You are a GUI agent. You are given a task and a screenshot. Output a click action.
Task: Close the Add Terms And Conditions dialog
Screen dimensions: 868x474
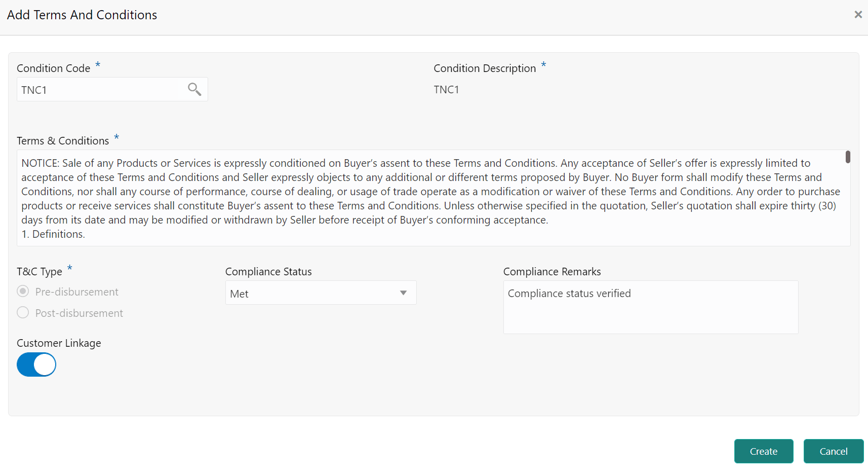(x=858, y=14)
